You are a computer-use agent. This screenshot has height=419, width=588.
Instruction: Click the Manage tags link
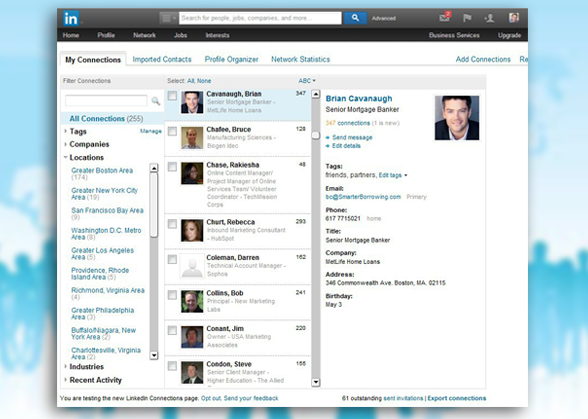pos(151,131)
